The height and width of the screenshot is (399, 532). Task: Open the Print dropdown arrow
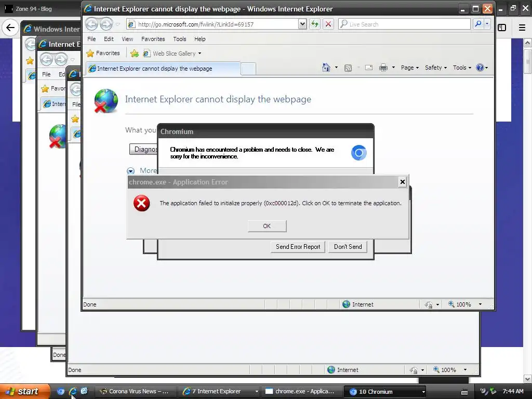click(394, 68)
